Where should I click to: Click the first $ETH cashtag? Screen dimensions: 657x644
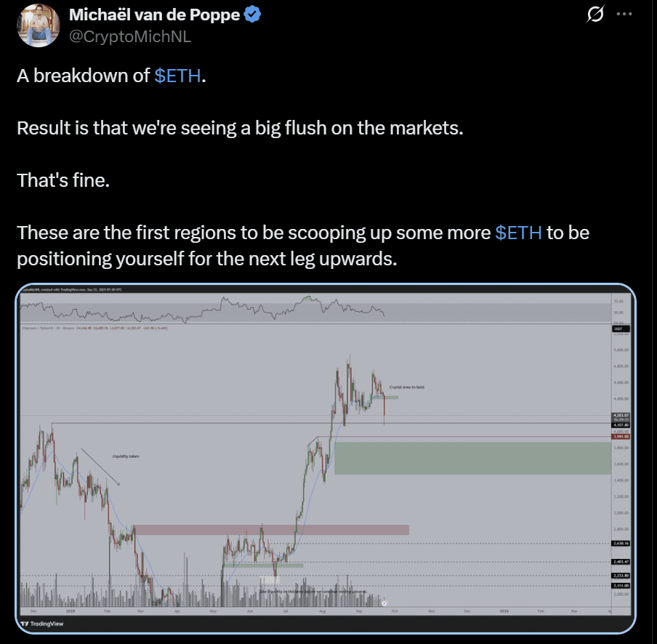click(x=177, y=76)
